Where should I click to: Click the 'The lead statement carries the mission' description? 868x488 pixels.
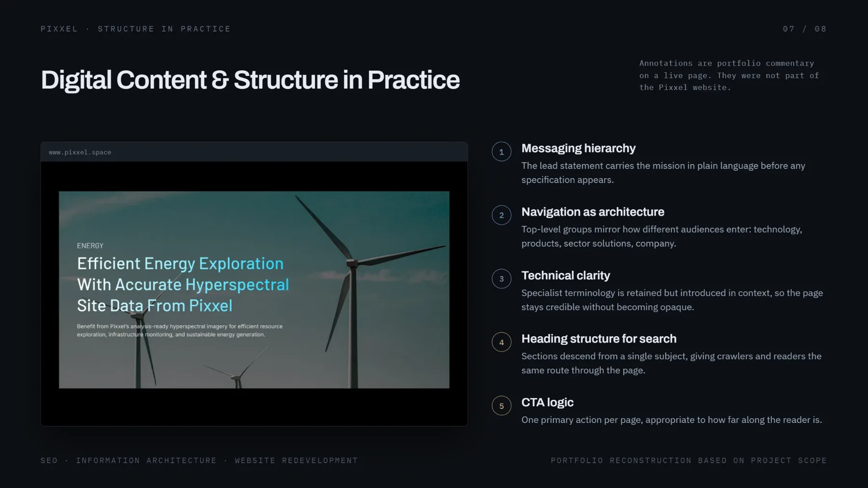click(x=663, y=173)
